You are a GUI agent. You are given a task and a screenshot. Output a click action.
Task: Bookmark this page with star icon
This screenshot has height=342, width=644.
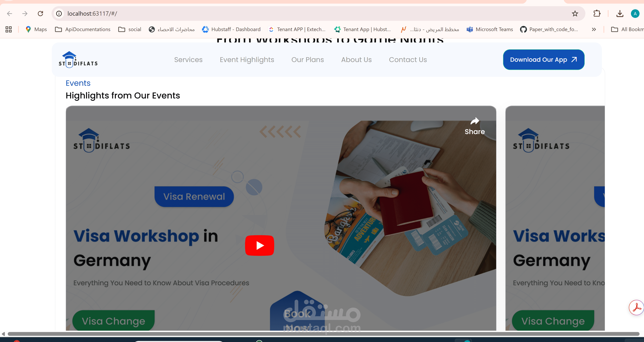tap(575, 14)
